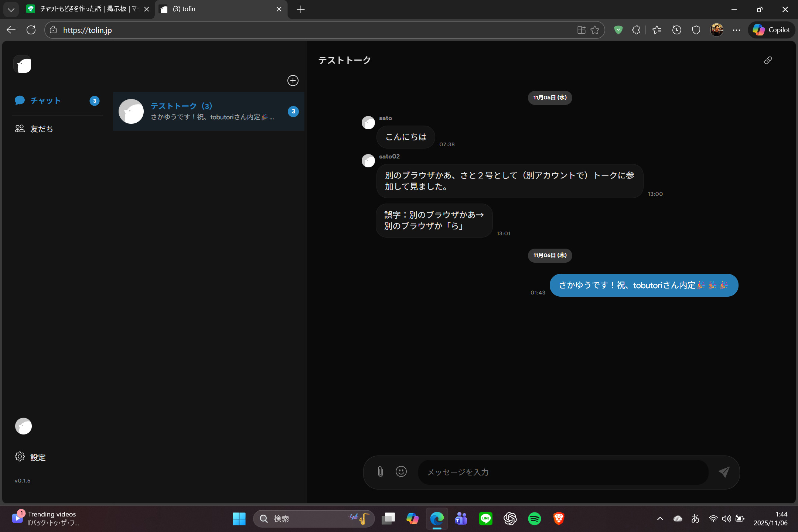The width and height of the screenshot is (798, 532).
Task: Click the paper plane send icon
Action: (724, 472)
